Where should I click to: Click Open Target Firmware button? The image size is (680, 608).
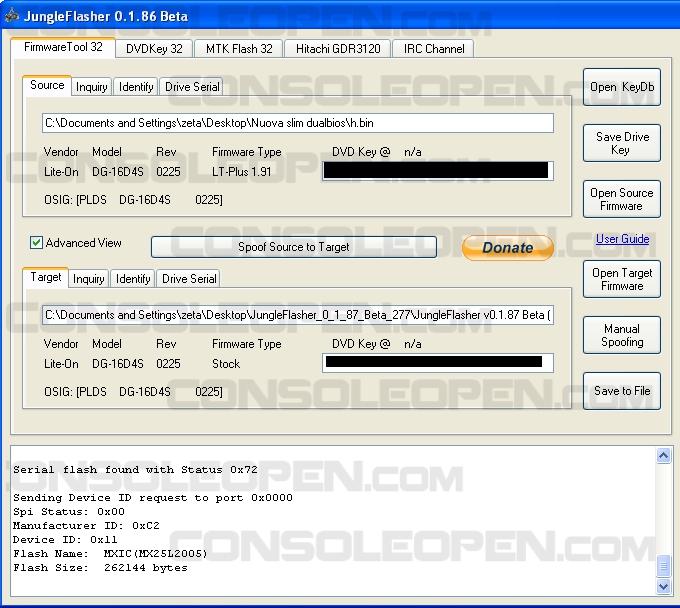pos(622,279)
